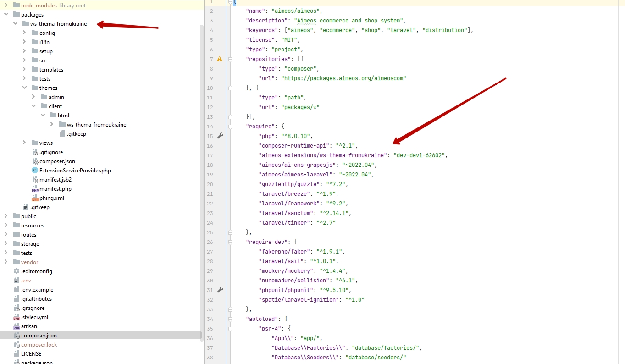
Task: Fold the autoload block on line 34
Action: click(x=231, y=319)
